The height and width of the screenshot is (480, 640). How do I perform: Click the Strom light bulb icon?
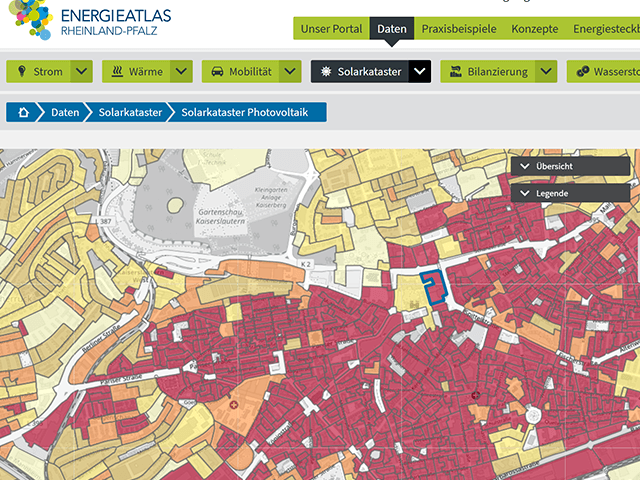click(x=22, y=72)
